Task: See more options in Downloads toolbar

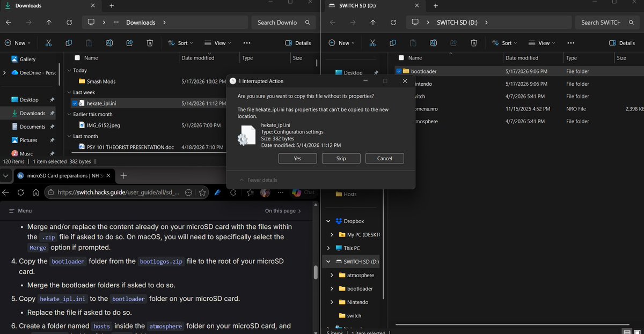Action: pos(247,43)
